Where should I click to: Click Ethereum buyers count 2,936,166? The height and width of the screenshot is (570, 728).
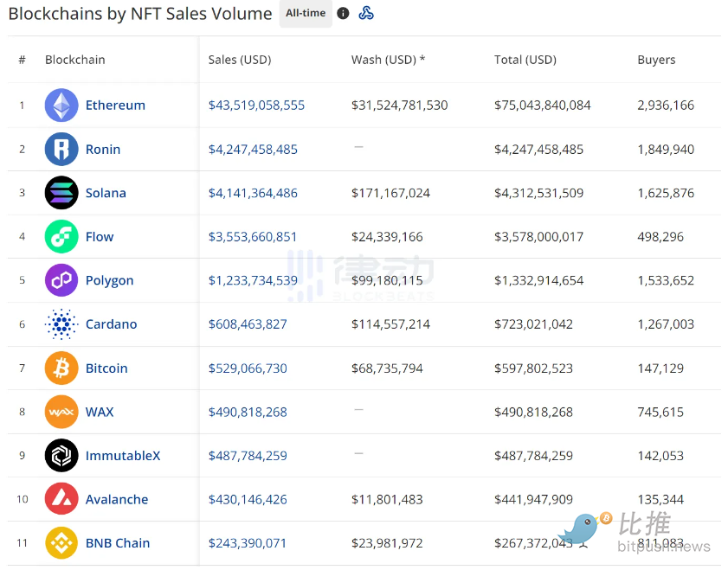(x=666, y=106)
